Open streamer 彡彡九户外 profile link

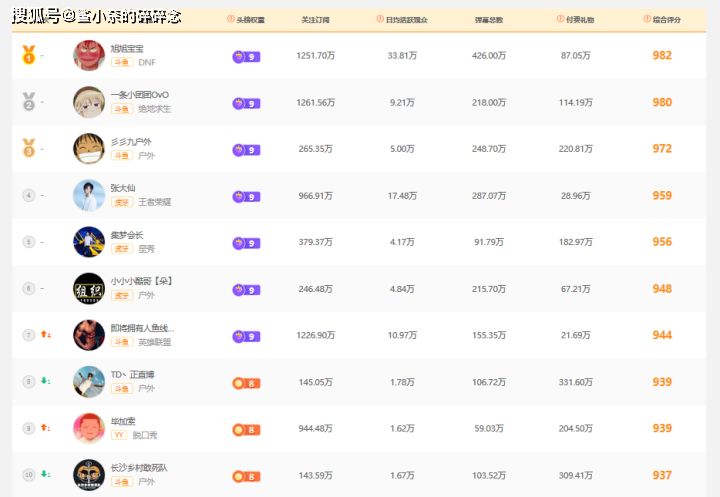click(131, 141)
